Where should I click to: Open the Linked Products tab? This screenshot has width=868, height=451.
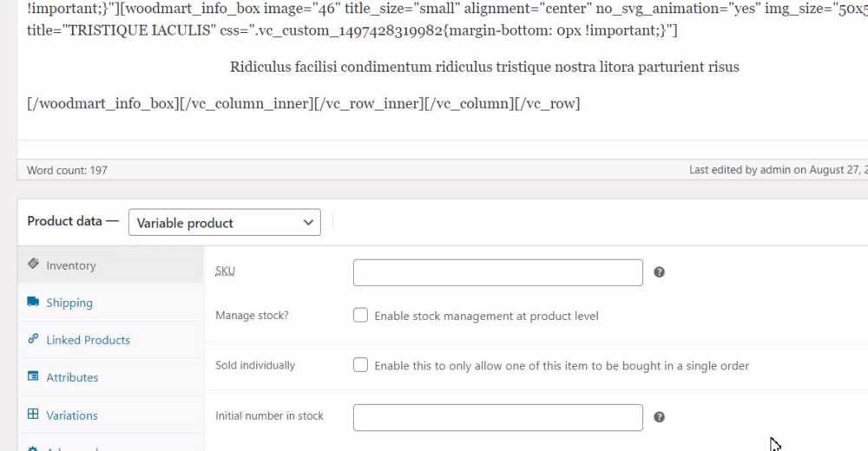pyautogui.click(x=88, y=340)
